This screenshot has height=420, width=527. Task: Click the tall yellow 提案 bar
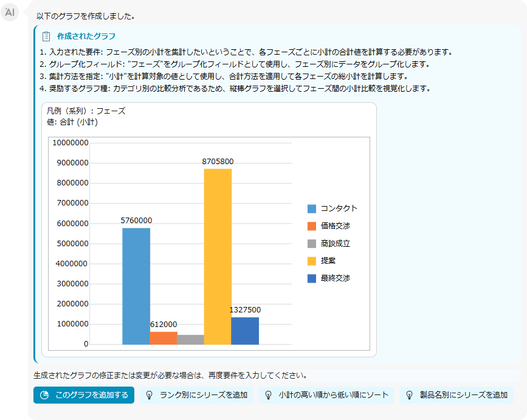point(218,256)
